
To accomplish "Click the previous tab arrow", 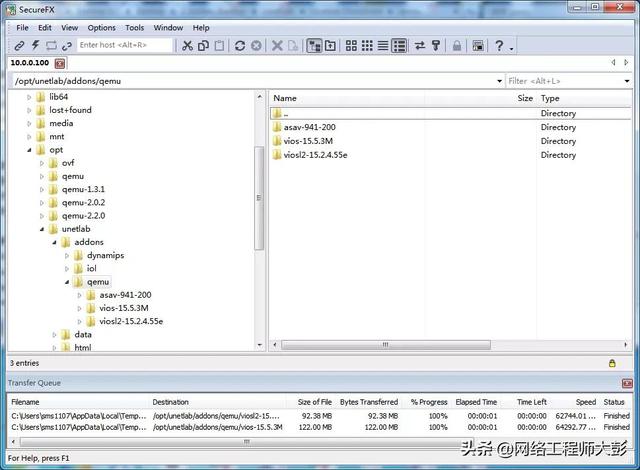I will (613, 62).
